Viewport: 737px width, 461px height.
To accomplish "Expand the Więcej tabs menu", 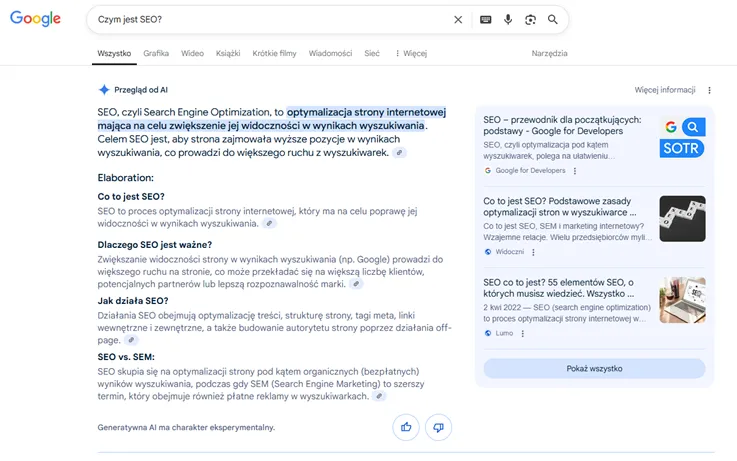I will coord(411,53).
